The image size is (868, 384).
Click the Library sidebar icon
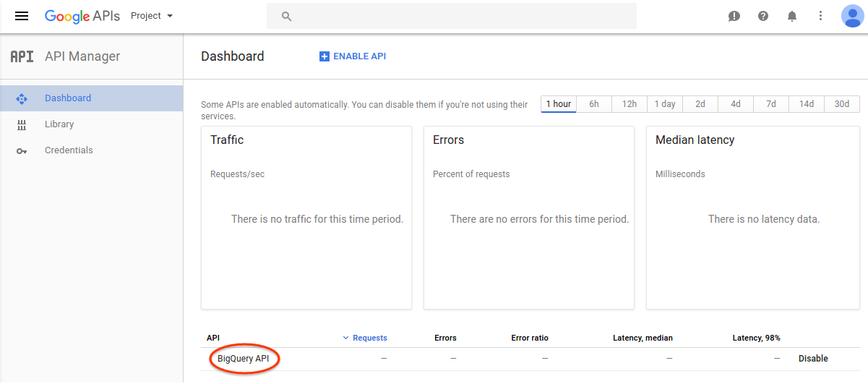(x=22, y=124)
